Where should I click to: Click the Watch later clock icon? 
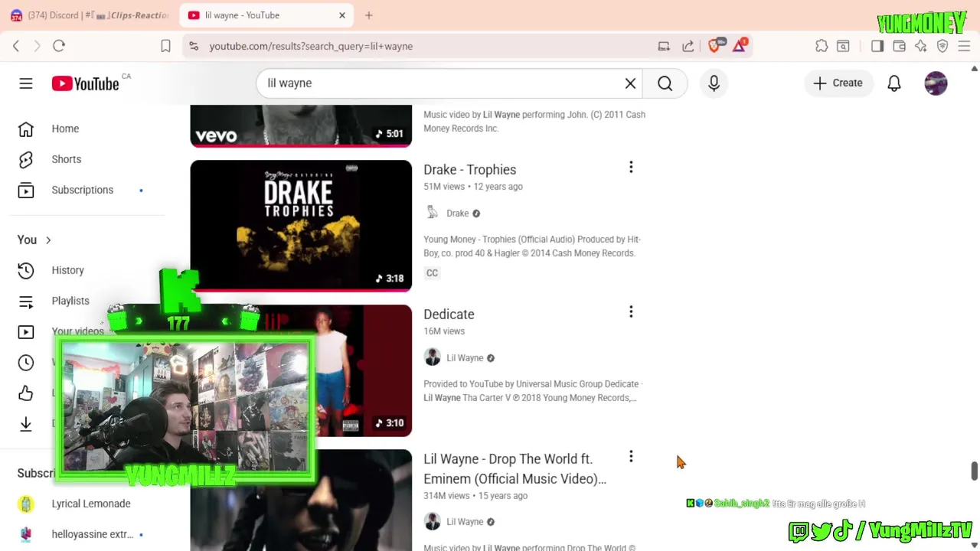point(26,362)
